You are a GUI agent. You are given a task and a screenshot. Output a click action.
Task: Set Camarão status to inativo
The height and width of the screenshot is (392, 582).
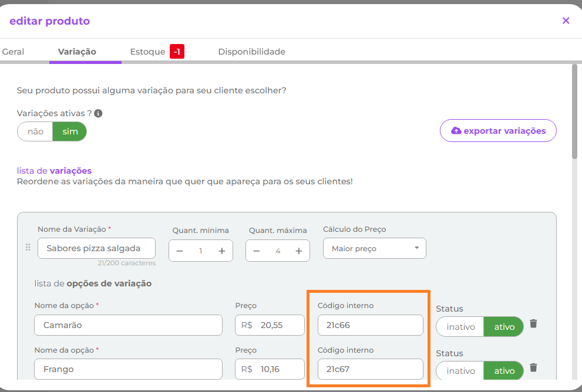(x=460, y=327)
